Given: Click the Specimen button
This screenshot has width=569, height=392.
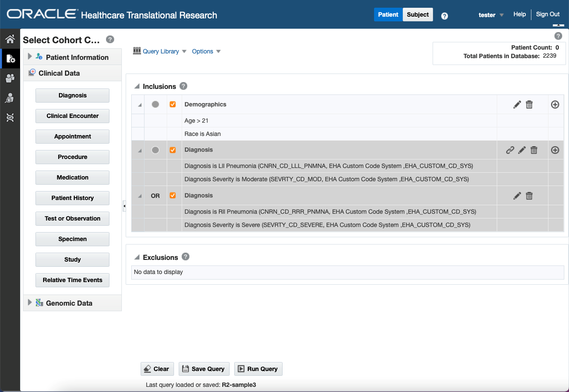Looking at the screenshot, I should pyautogui.click(x=72, y=239).
